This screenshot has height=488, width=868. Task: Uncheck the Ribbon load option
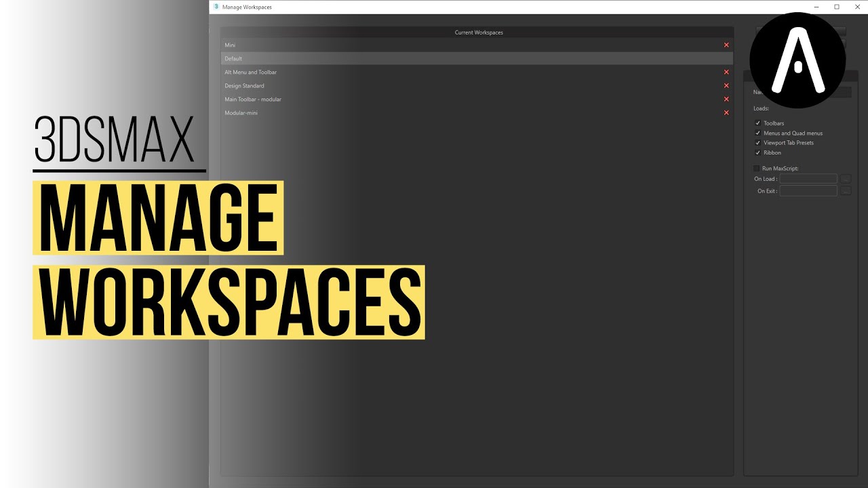[x=757, y=152]
